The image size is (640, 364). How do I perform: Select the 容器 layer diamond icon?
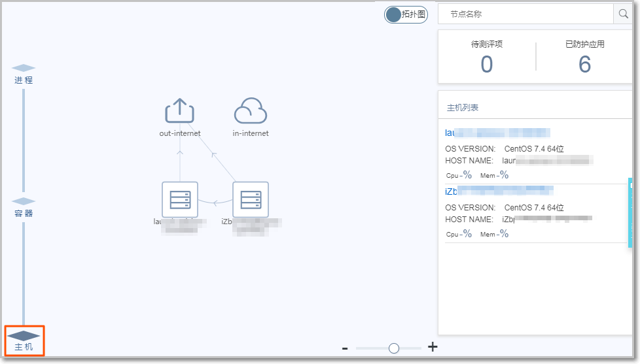24,201
